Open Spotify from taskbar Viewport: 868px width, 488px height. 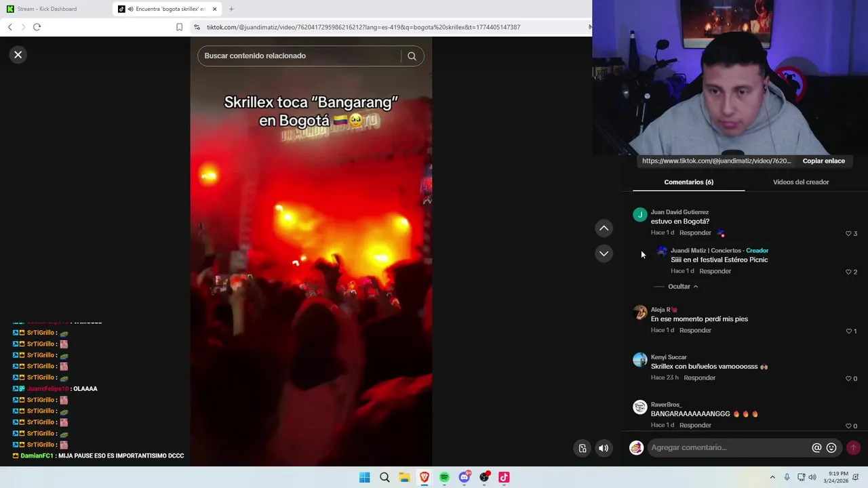tap(444, 477)
